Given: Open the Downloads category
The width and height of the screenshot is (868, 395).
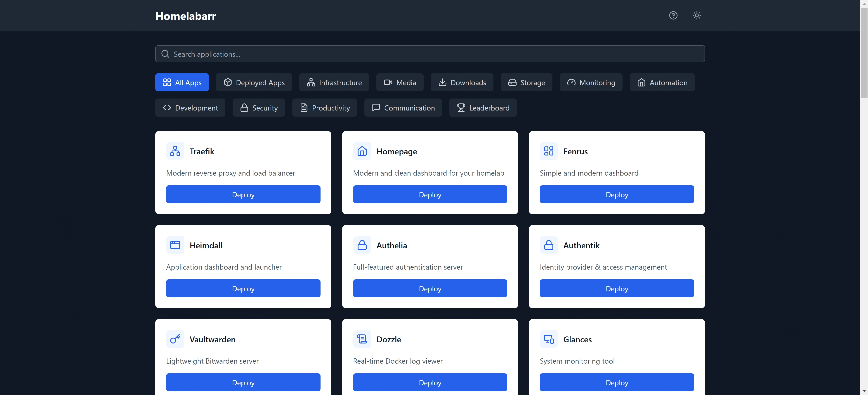Looking at the screenshot, I should click(x=462, y=82).
